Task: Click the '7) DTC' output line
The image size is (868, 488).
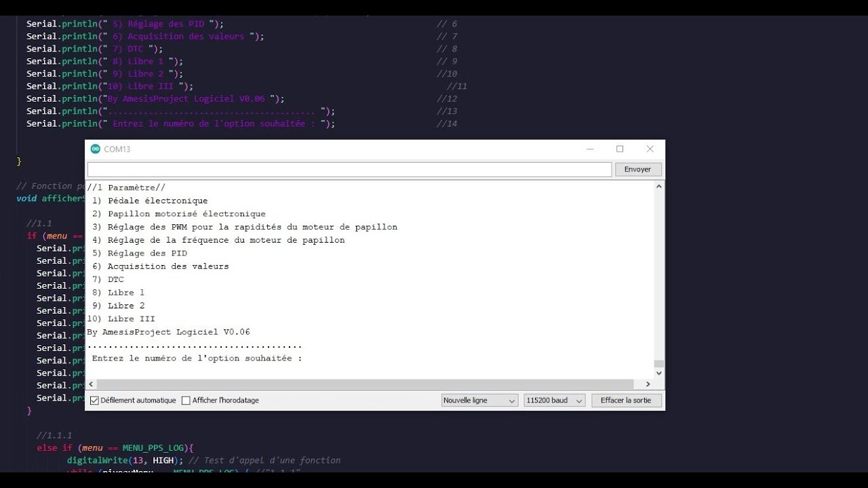Action: point(108,279)
